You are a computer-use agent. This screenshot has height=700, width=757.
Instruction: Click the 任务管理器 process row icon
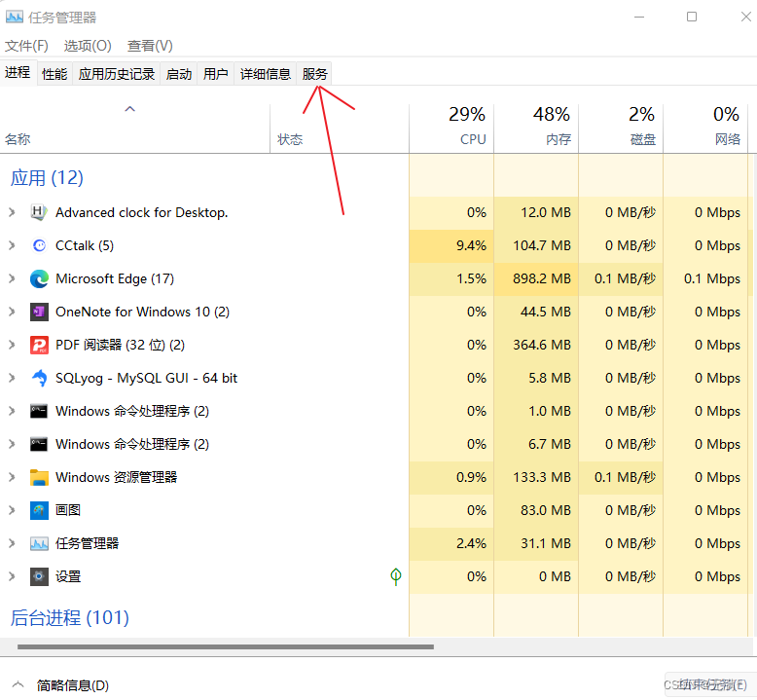[x=39, y=543]
